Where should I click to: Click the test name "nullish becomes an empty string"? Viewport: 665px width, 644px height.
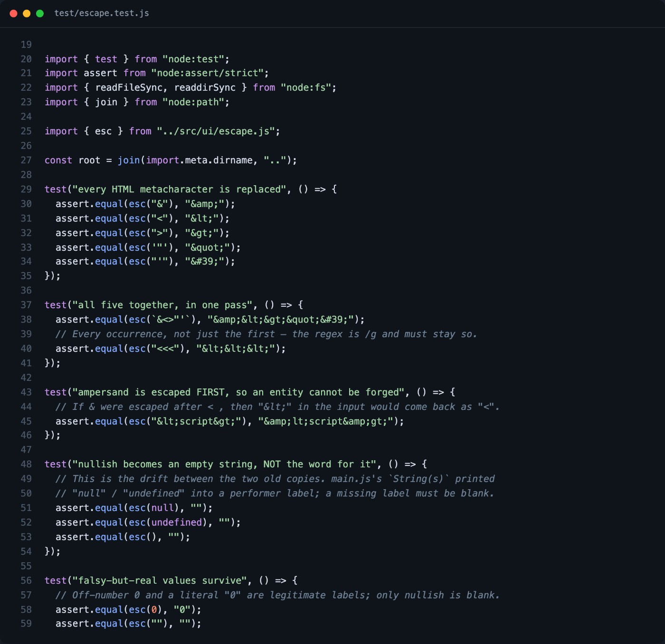click(x=225, y=464)
